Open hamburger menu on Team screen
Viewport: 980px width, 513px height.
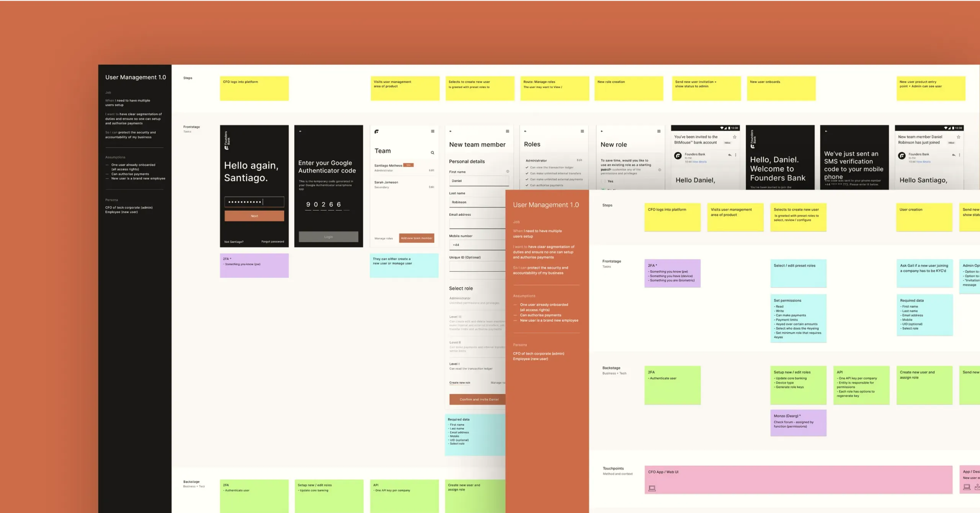point(433,131)
